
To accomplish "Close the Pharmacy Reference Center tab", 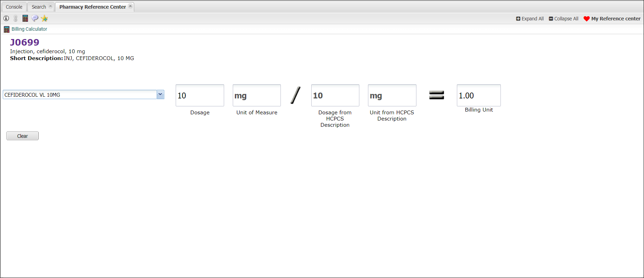I will 130,6.
